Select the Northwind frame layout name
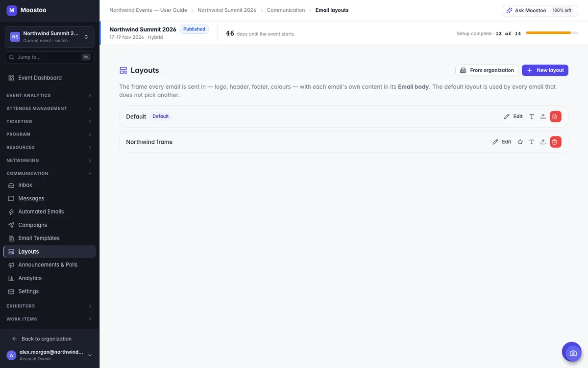 149,142
